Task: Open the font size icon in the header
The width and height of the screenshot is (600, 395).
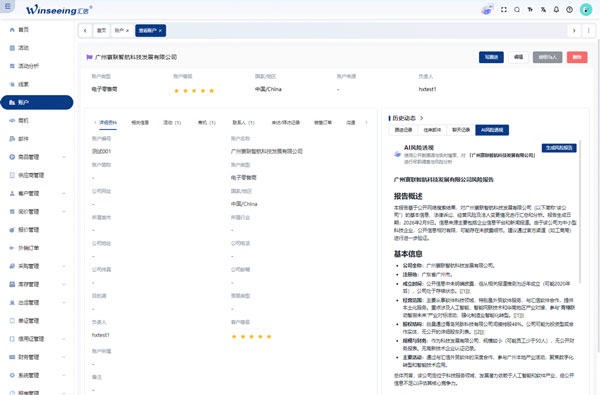Action: 530,10
